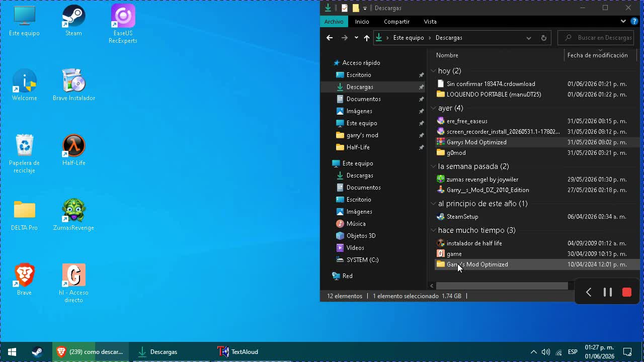The height and width of the screenshot is (362, 644).
Task: Select the Welcome desktop shortcut
Action: click(x=24, y=85)
